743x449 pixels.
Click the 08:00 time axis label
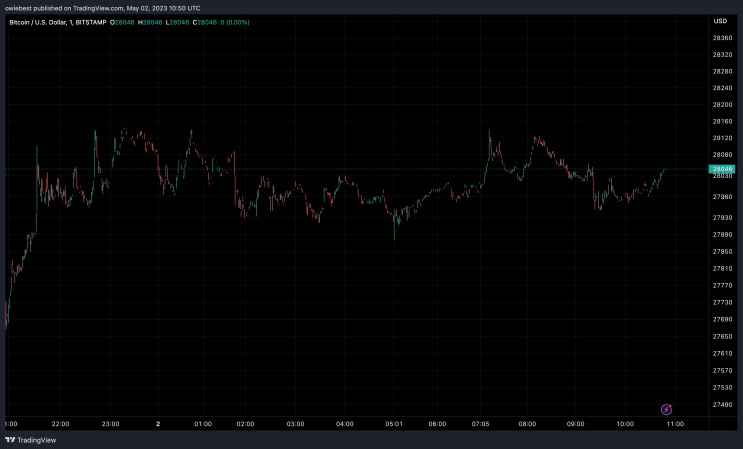(x=527, y=424)
